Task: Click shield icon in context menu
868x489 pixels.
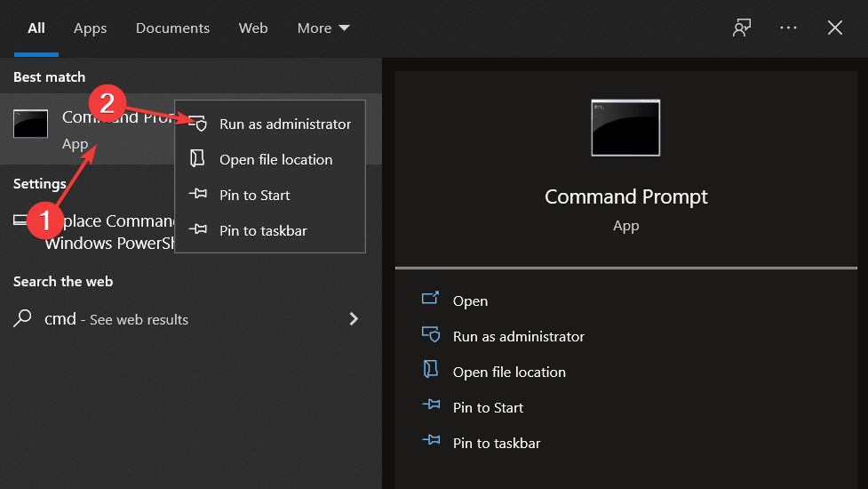Action: click(x=198, y=124)
